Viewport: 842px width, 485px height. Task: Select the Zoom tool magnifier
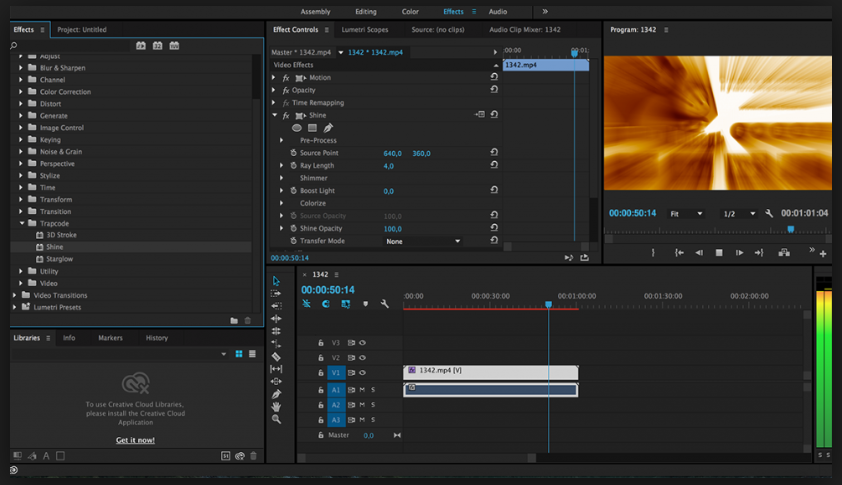pyautogui.click(x=276, y=419)
